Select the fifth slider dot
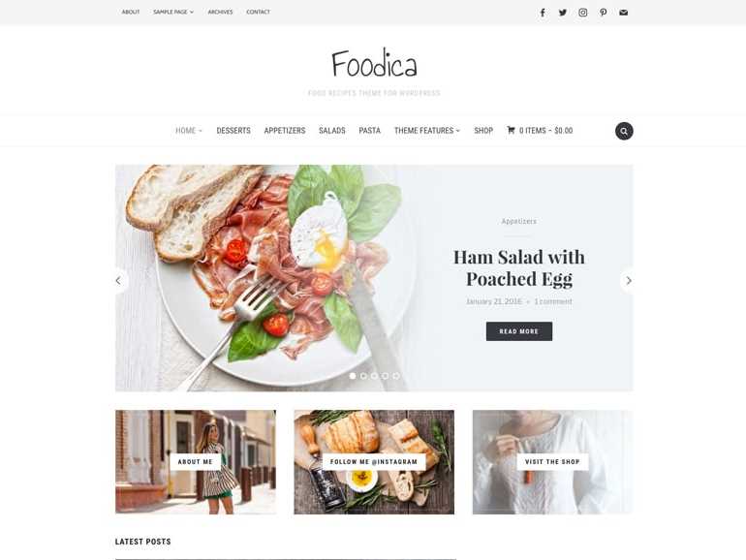 pos(396,376)
